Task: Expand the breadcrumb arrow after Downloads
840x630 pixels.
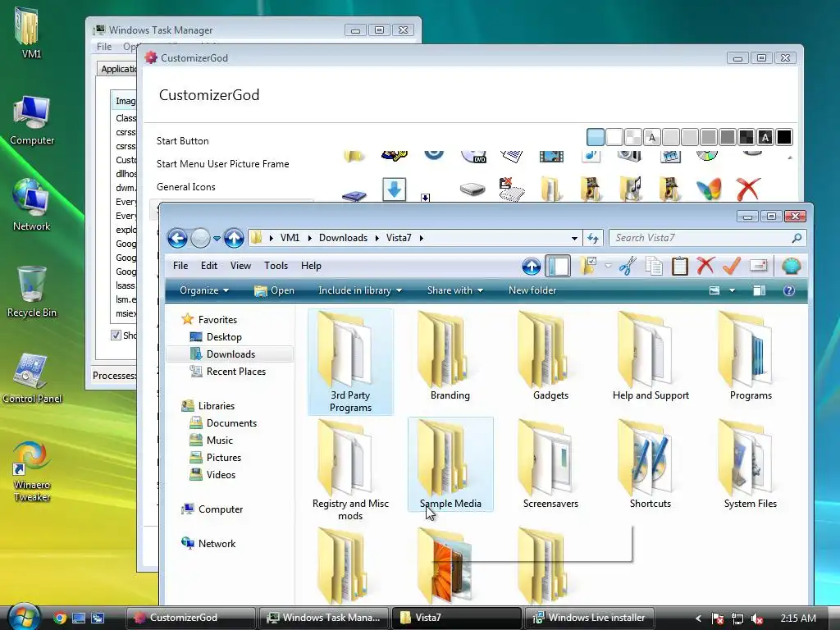Action: coord(377,238)
